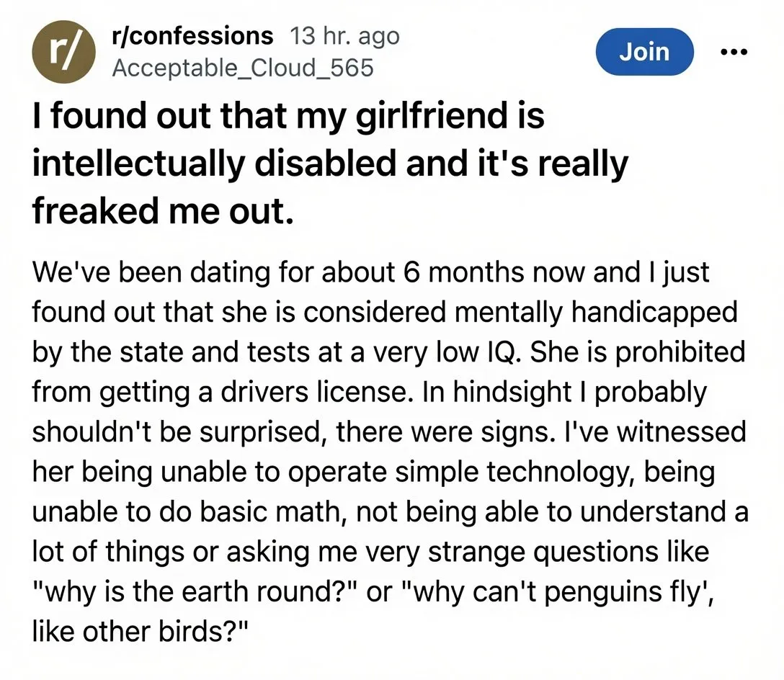Screen dimensions: 784x680
Task: Click the phrase "there were signs"
Action: point(445,432)
